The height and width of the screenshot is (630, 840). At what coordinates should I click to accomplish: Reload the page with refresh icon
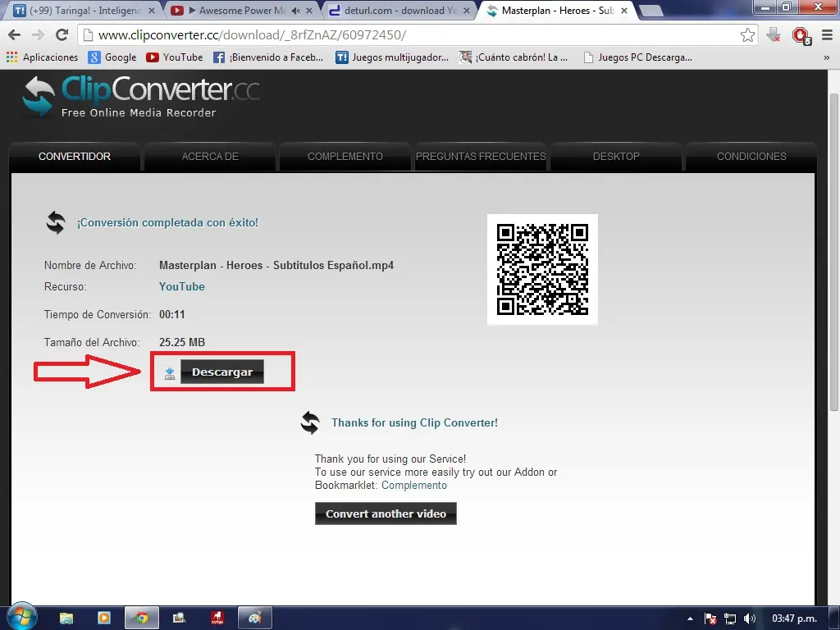pos(62,34)
